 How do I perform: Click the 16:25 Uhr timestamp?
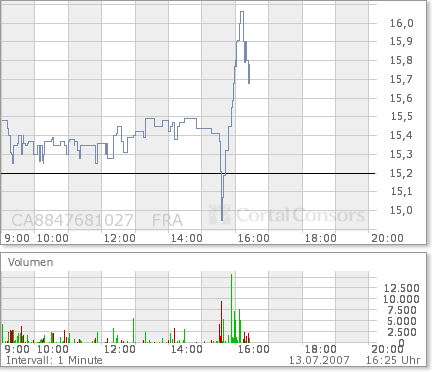pos(393,360)
